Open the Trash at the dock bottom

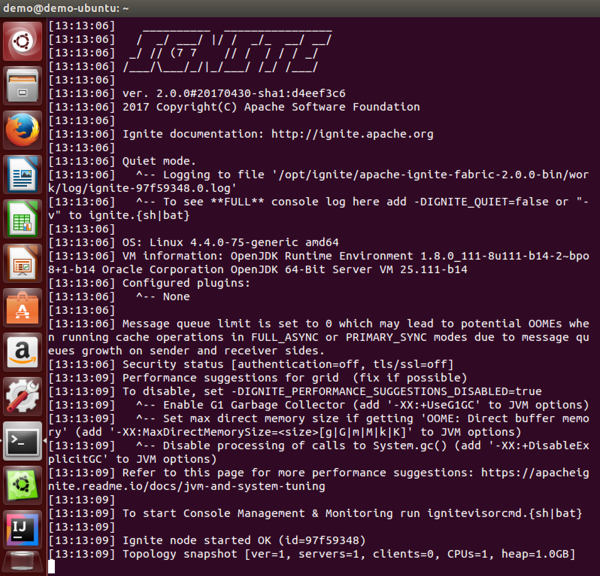pos(22,563)
